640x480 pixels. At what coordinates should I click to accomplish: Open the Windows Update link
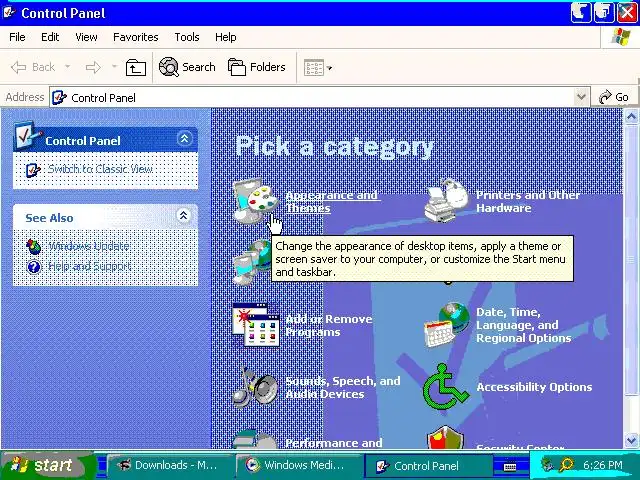(x=89, y=246)
